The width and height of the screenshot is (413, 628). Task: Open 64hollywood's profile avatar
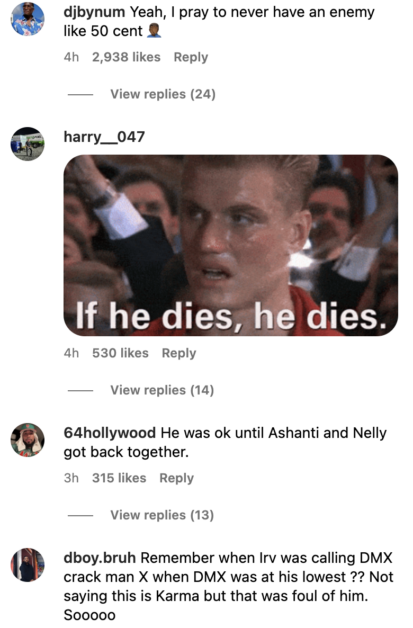click(27, 440)
